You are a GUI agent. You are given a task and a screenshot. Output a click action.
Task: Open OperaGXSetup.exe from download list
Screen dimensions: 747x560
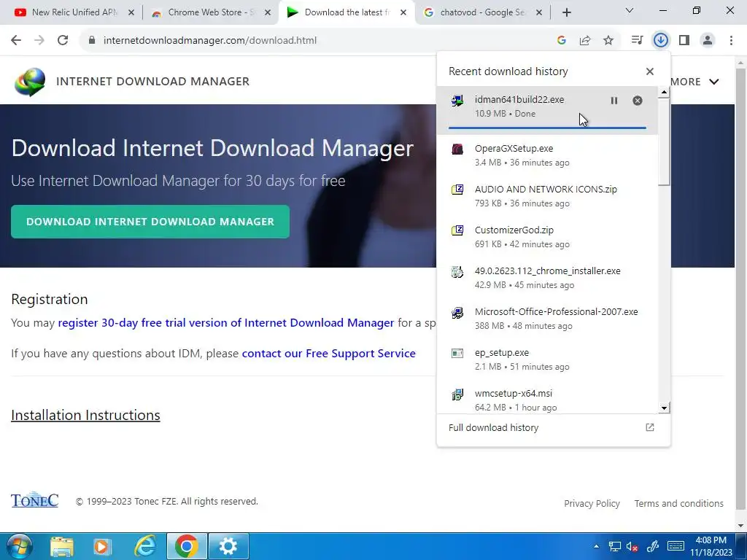click(x=547, y=155)
